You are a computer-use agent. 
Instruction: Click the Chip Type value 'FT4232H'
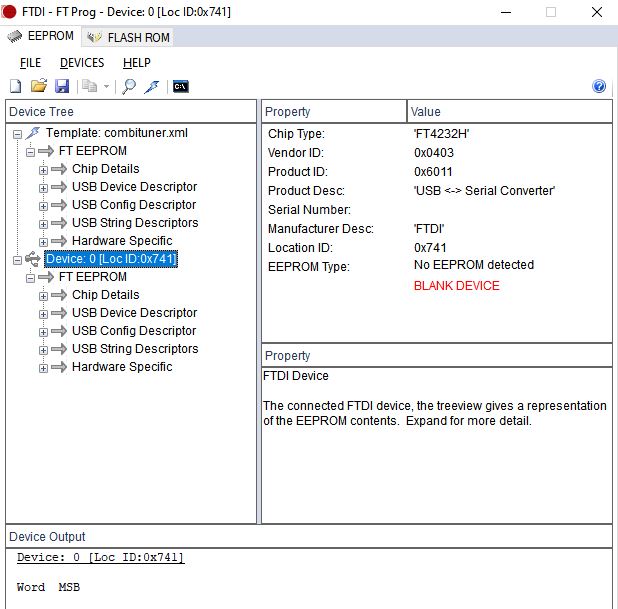tap(441, 134)
